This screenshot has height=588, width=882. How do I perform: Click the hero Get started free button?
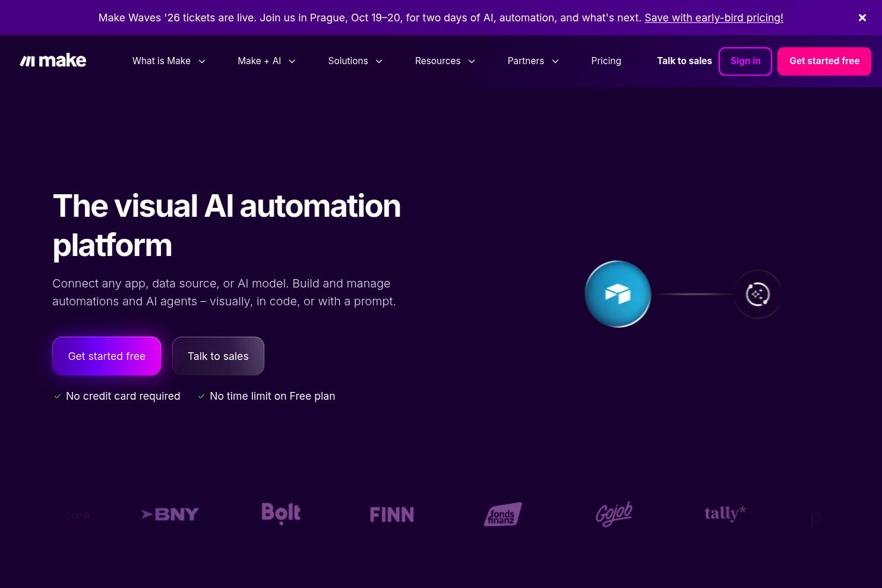click(x=107, y=356)
